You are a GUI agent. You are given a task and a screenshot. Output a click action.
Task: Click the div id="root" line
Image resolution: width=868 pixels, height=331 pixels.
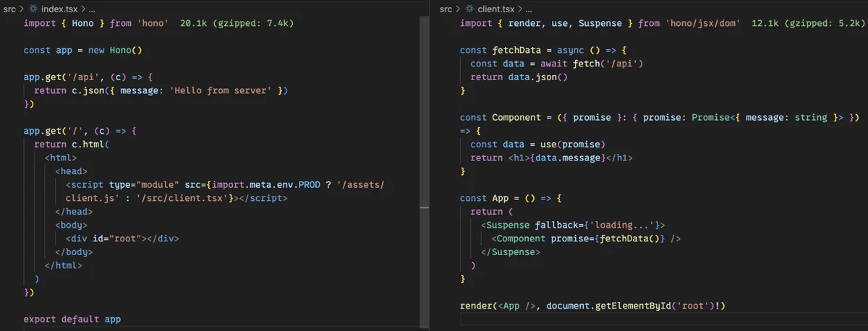click(x=122, y=238)
